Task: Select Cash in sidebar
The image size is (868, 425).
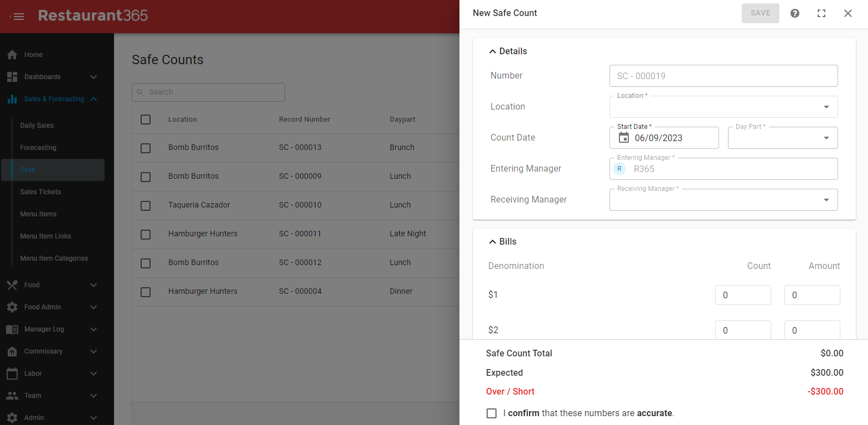Action: coord(53,170)
